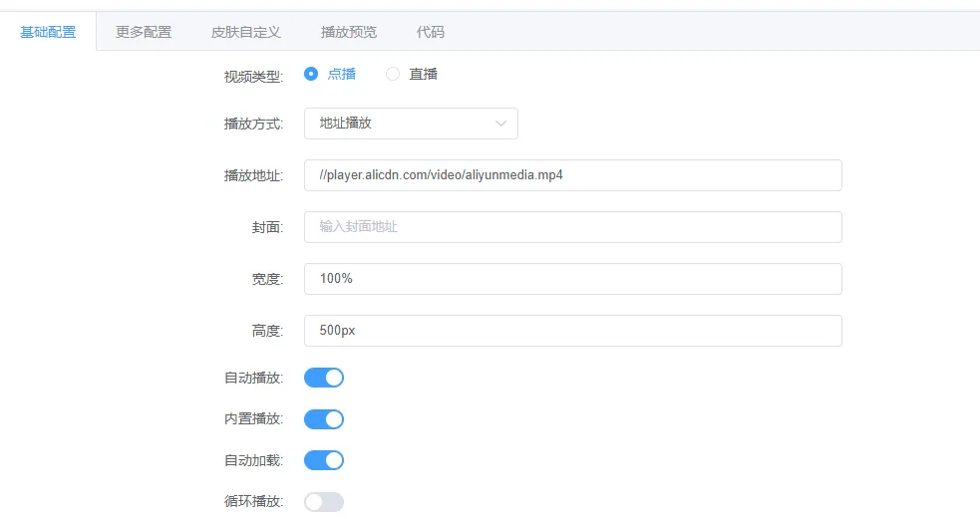980x519 pixels.
Task: Click the 播放地址 URL input field
Action: tap(572, 175)
